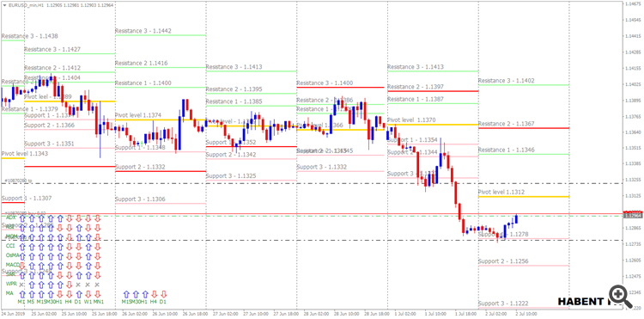
Task: Select the 'Resistance 2 - 1.1395' label
Action: pos(234,89)
